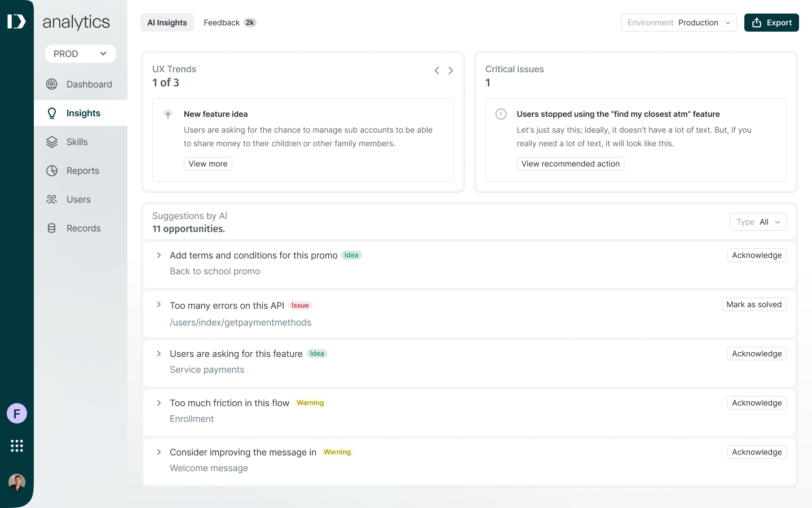812x508 pixels.
Task: Click the purple F avatar badge
Action: [17, 414]
